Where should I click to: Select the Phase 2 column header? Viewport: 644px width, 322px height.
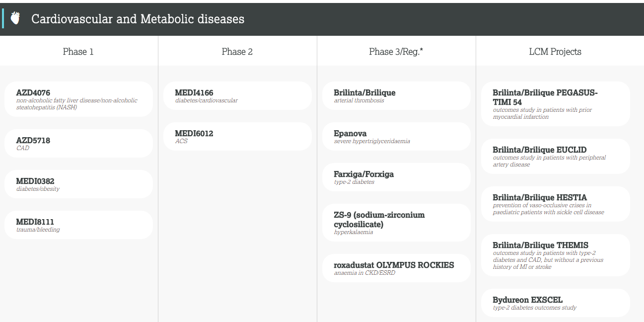(x=237, y=52)
